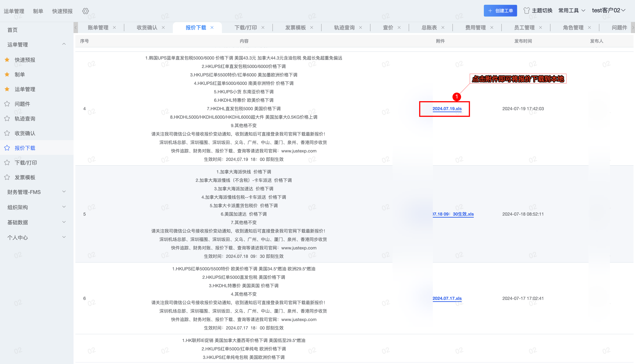Image resolution: width=635 pixels, height=364 pixels.
Task: Close the 总账表 tab
Action: 443,28
